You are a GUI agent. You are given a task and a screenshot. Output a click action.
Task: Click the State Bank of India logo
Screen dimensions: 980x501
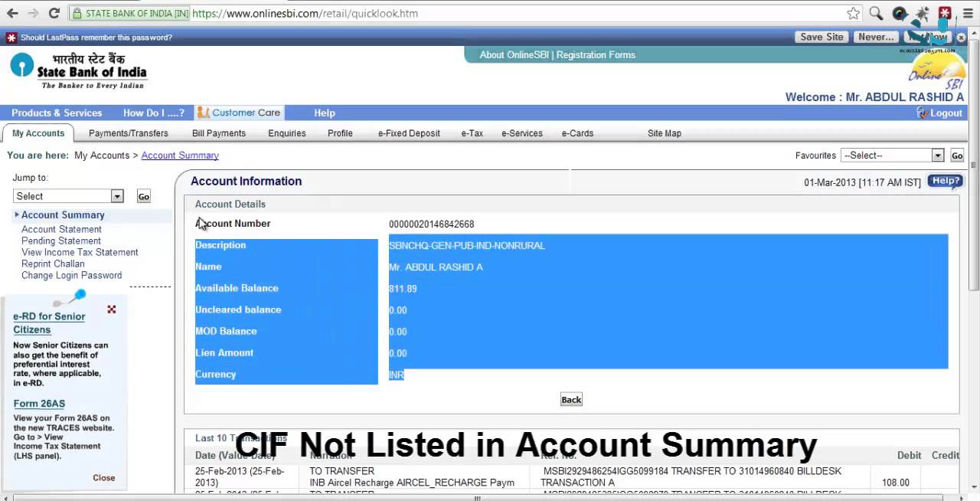(x=78, y=70)
